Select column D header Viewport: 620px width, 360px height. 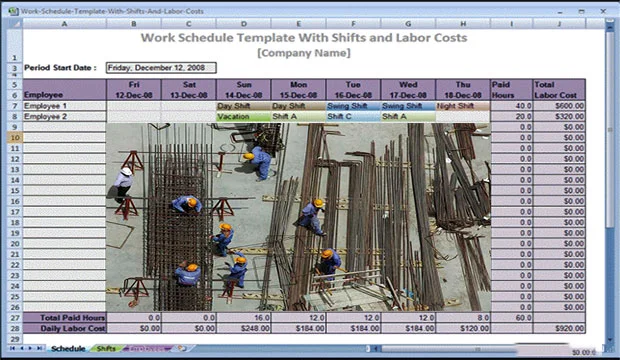pyautogui.click(x=244, y=24)
